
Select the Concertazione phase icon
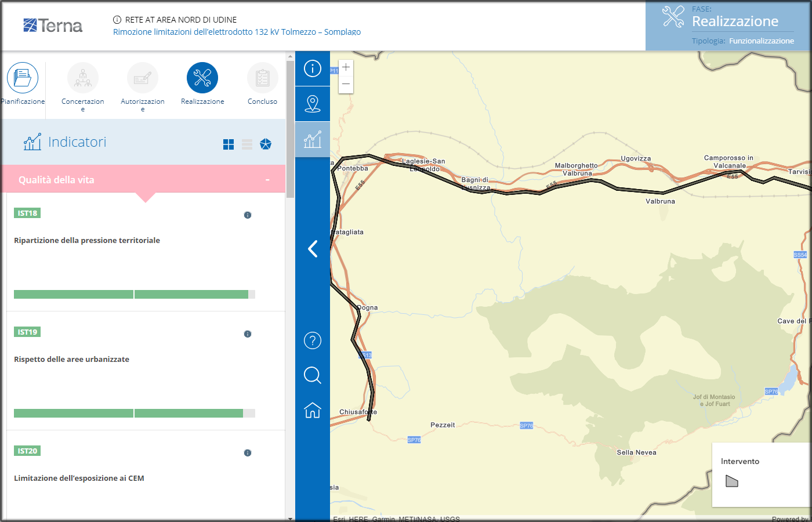coord(83,78)
